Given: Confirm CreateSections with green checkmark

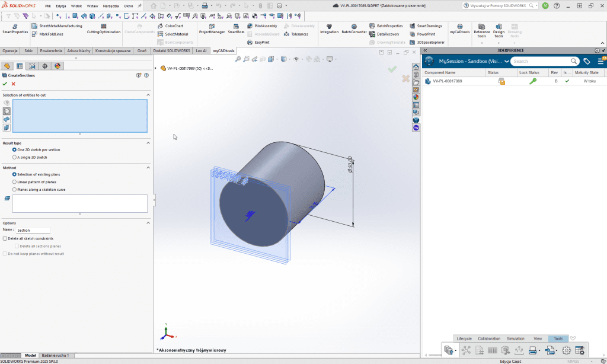Looking at the screenshot, I should coord(5,84).
